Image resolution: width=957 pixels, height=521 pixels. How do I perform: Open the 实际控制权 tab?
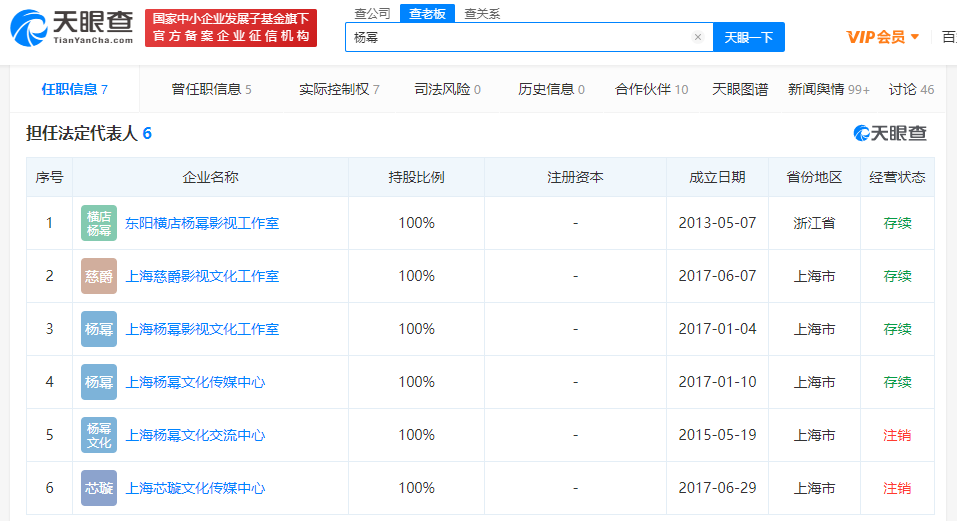pos(339,89)
